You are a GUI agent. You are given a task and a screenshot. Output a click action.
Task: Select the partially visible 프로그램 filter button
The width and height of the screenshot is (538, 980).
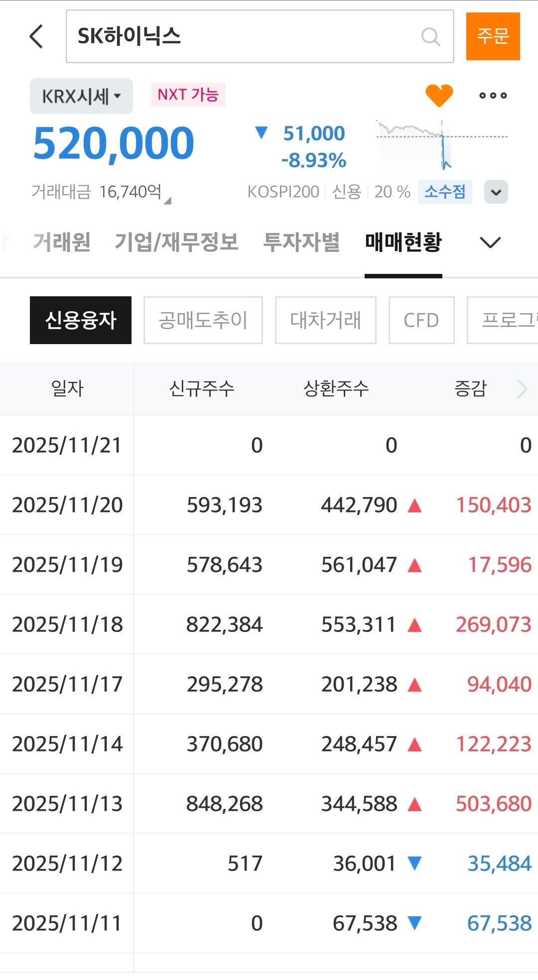click(x=502, y=320)
